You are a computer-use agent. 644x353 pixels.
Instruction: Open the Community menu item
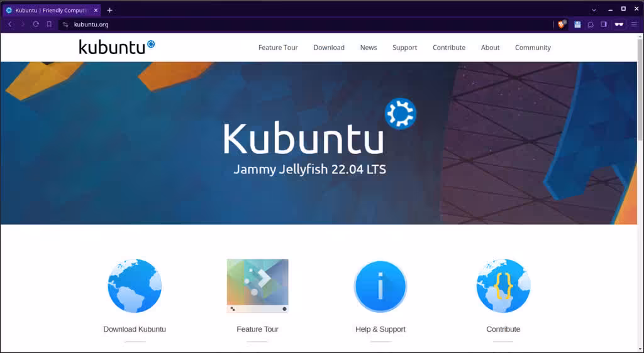coord(533,48)
